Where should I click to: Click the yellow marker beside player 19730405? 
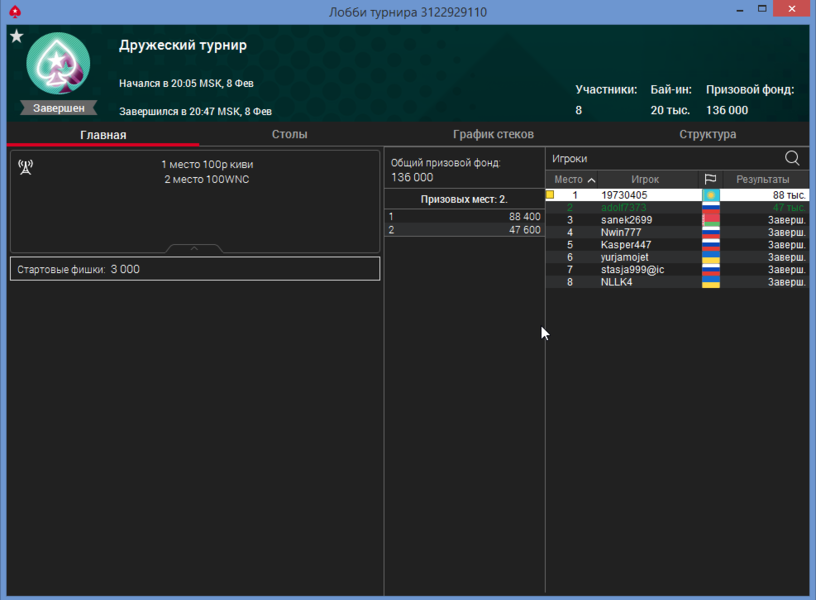[x=550, y=195]
